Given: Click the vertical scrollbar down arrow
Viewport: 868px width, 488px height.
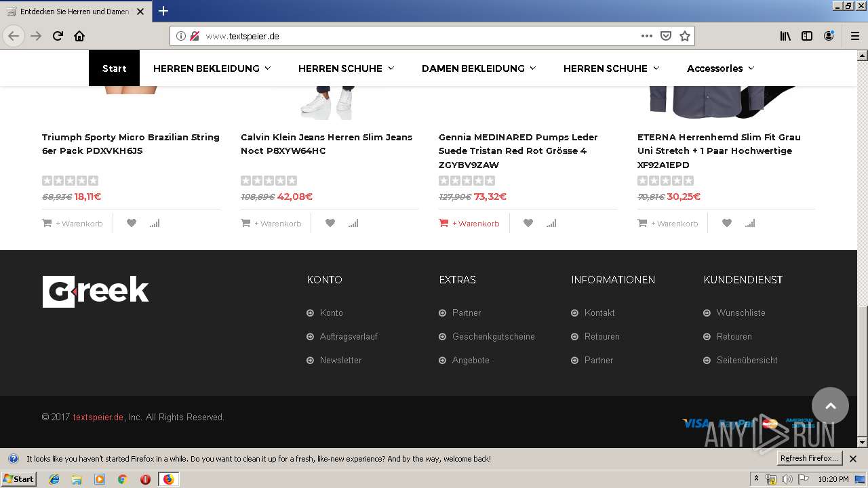Looking at the screenshot, I should [x=862, y=442].
